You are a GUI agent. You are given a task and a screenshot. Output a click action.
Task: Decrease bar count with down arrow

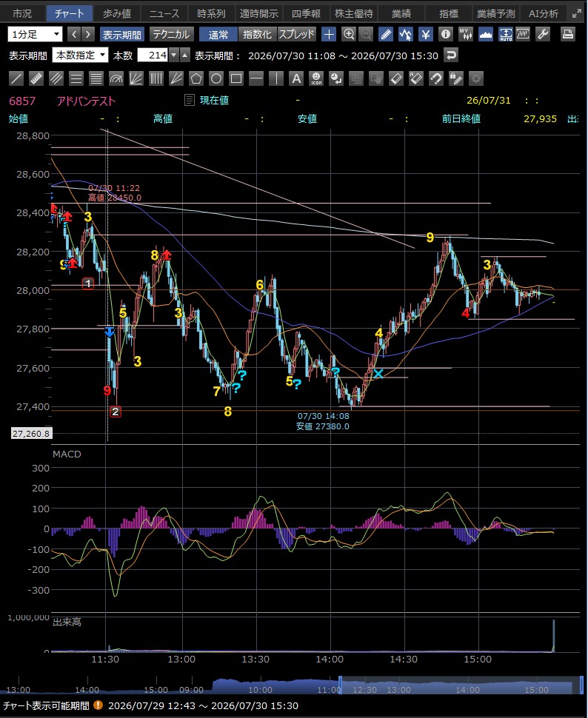click(174, 56)
